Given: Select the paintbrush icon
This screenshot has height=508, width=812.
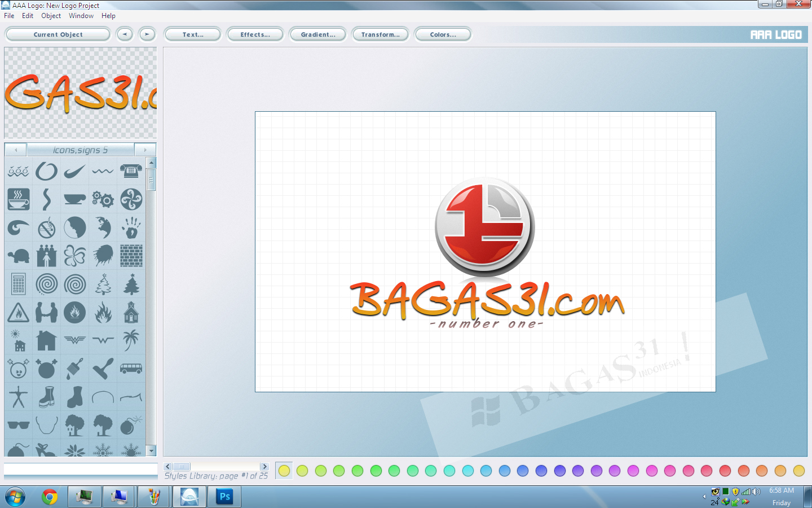Looking at the screenshot, I should coord(75,369).
